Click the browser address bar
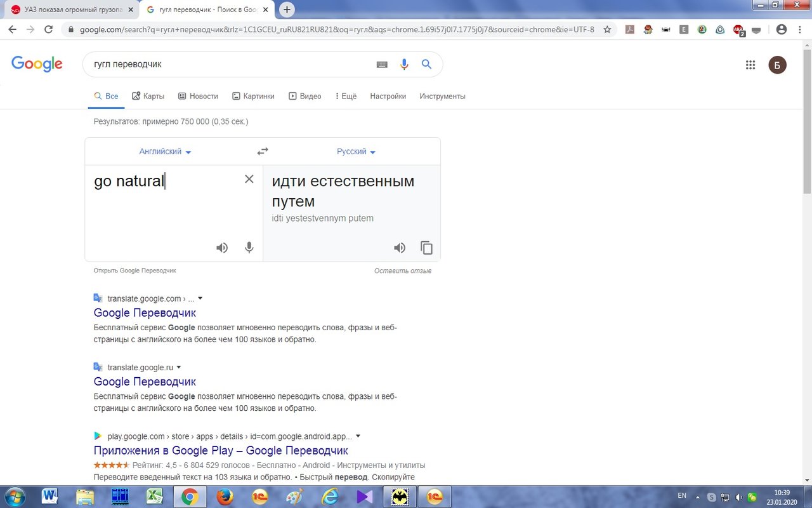This screenshot has width=812, height=508. pyautogui.click(x=336, y=29)
